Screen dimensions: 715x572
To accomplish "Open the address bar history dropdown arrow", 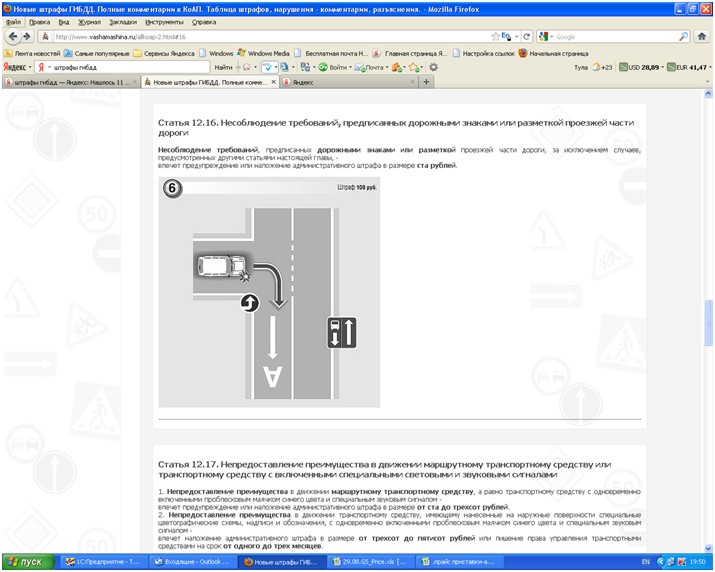I will 517,36.
